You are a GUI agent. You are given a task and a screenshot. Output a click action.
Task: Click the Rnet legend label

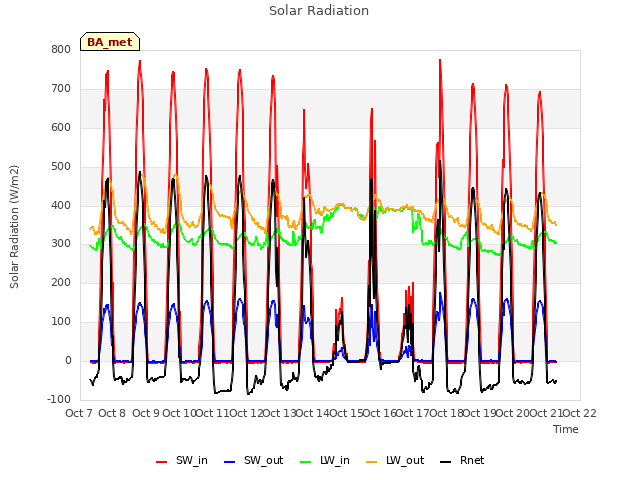coord(472,461)
